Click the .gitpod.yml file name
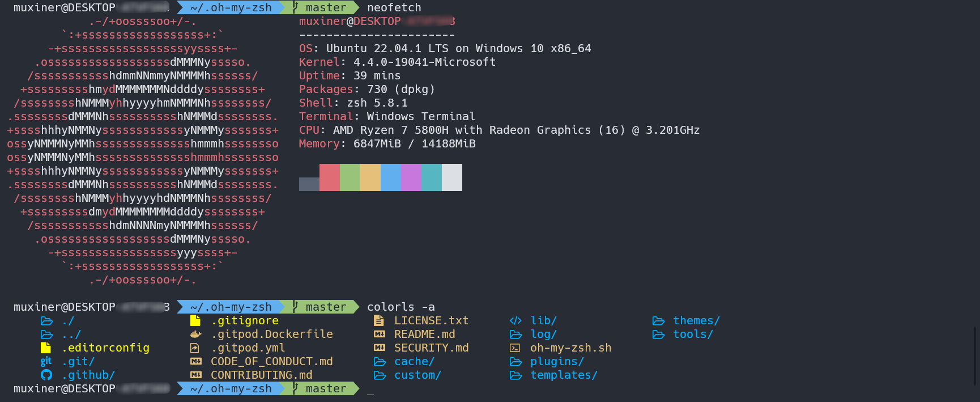Screen dimensions: 980x402 [x=248, y=348]
